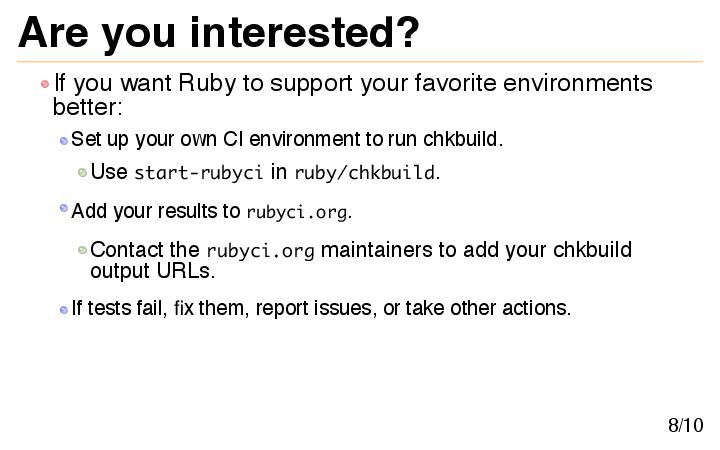Click the red bullet beside "If you want Ruby"
The height and width of the screenshot is (450, 720).
coord(45,83)
